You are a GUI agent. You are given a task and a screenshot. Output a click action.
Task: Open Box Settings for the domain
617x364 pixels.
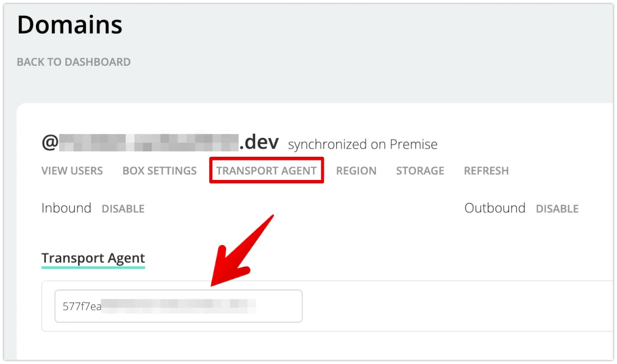[x=159, y=171]
